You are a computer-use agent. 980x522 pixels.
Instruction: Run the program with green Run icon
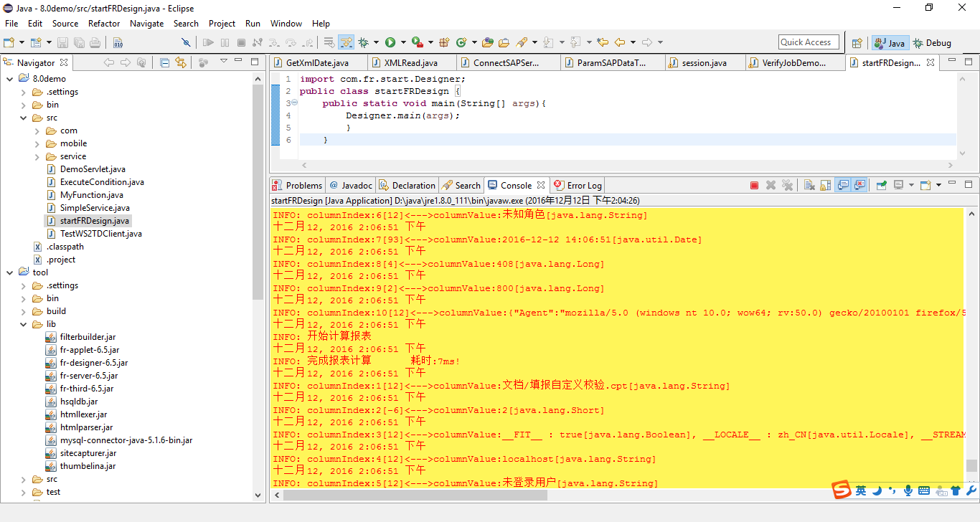pyautogui.click(x=390, y=42)
